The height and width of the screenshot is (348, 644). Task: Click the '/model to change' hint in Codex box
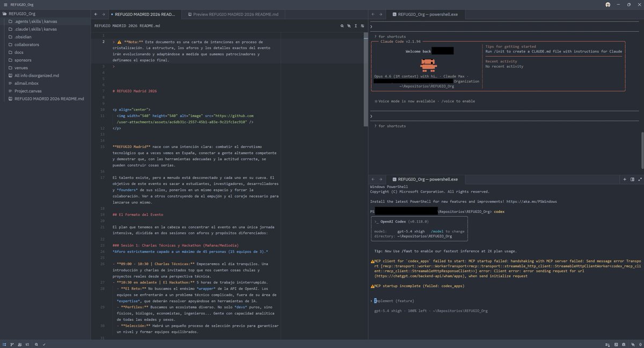[x=448, y=231]
